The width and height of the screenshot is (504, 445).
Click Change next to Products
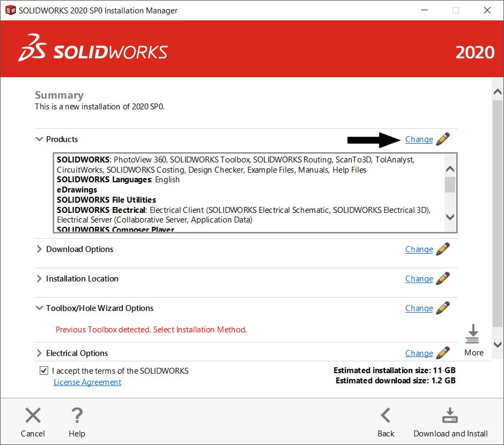coord(419,139)
